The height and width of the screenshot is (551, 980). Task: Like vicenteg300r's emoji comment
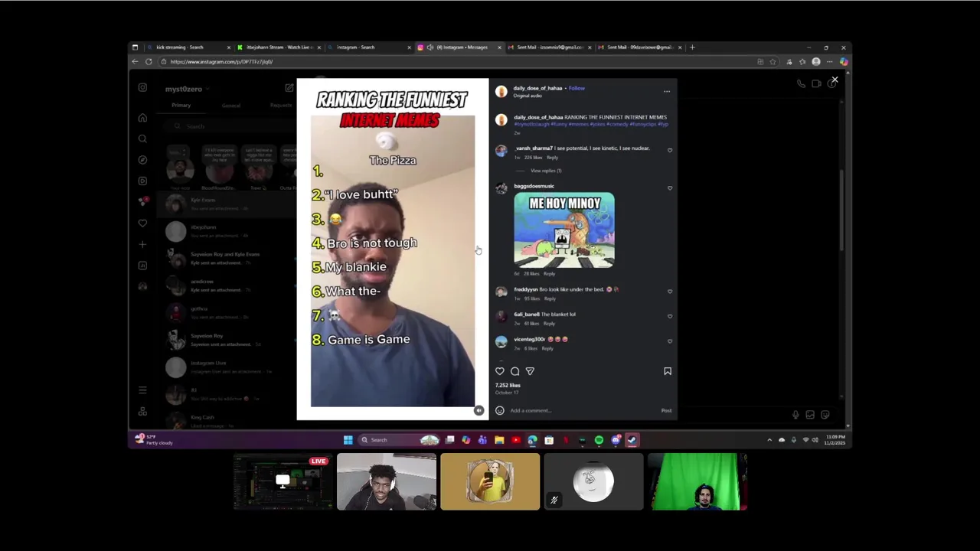point(670,341)
